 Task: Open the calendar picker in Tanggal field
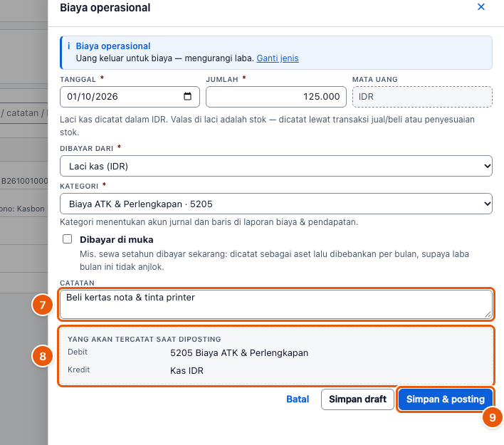187,96
